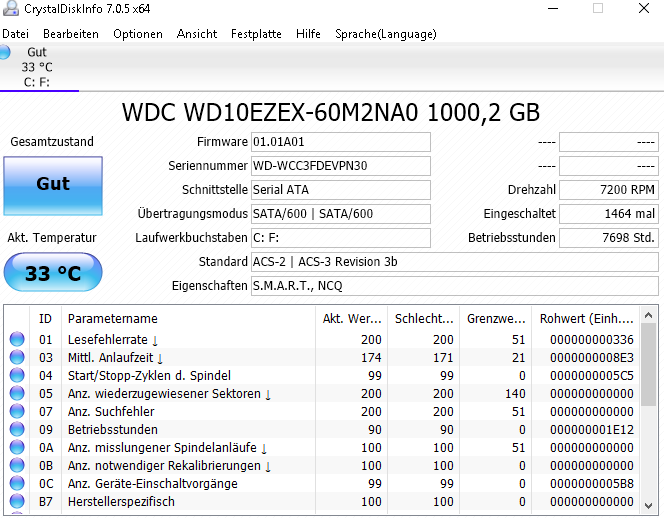Open the Hilfe menu
Screen dimensions: 664x518
click(308, 34)
